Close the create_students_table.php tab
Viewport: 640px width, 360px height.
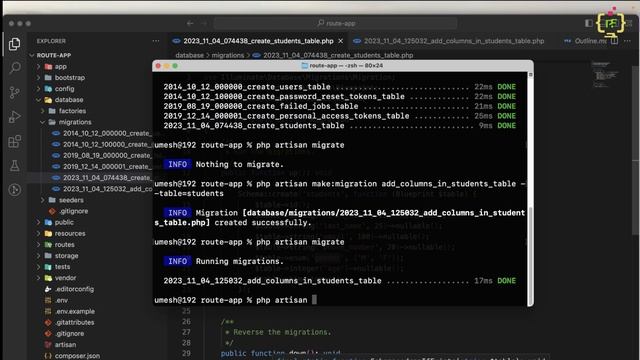(x=341, y=41)
